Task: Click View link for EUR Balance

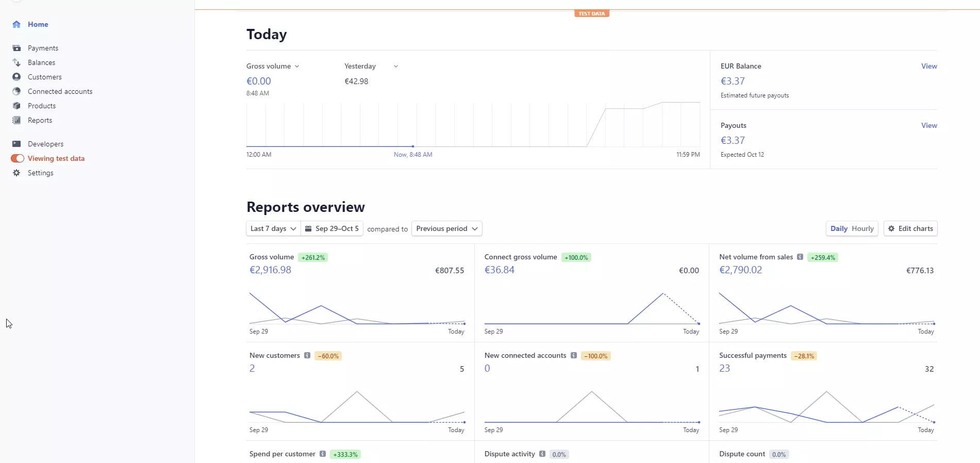Action: [x=929, y=66]
